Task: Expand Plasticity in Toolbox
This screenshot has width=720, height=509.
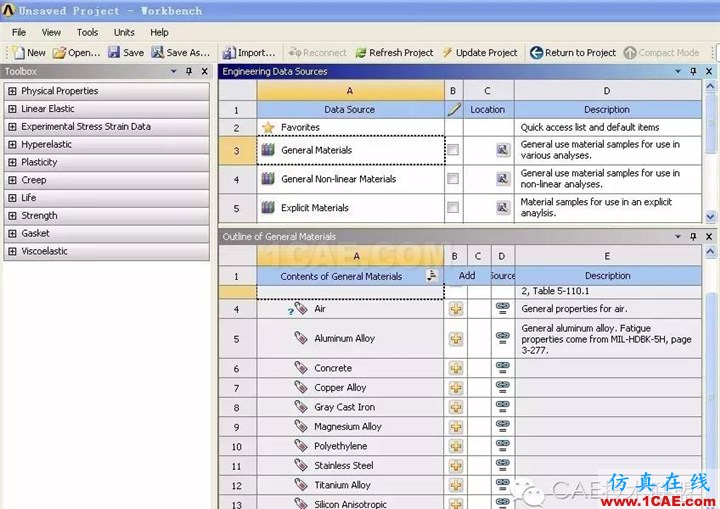Action: click(12, 162)
